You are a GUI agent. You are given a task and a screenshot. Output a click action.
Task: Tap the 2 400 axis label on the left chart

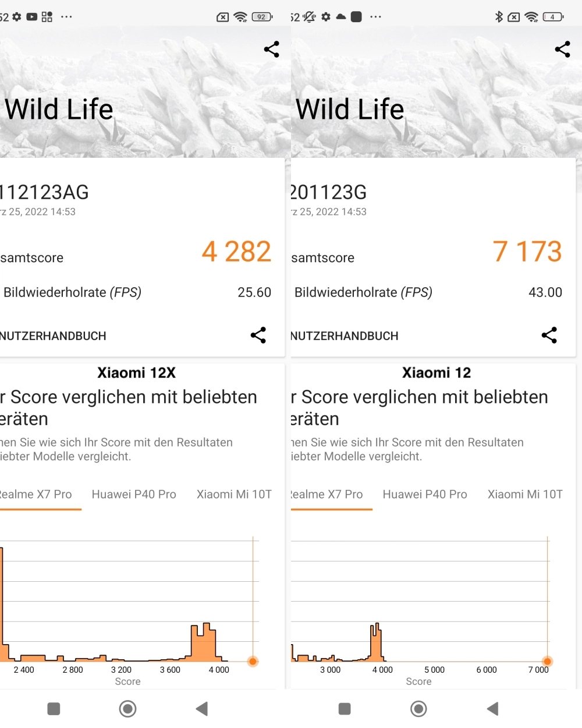coord(24,670)
